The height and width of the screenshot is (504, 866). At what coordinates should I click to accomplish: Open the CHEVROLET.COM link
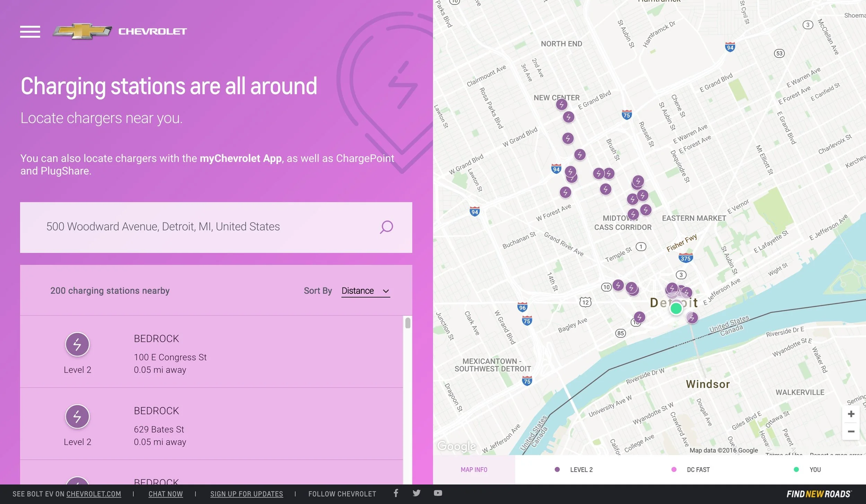[94, 494]
